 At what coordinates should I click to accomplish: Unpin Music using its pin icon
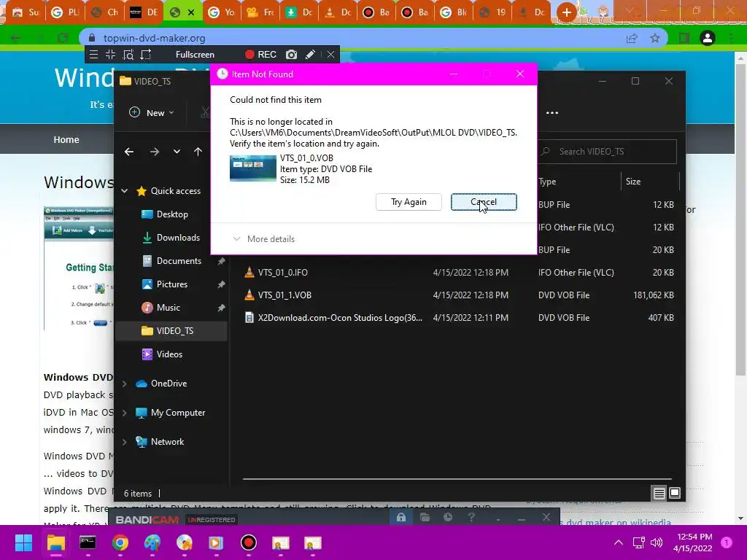point(221,308)
